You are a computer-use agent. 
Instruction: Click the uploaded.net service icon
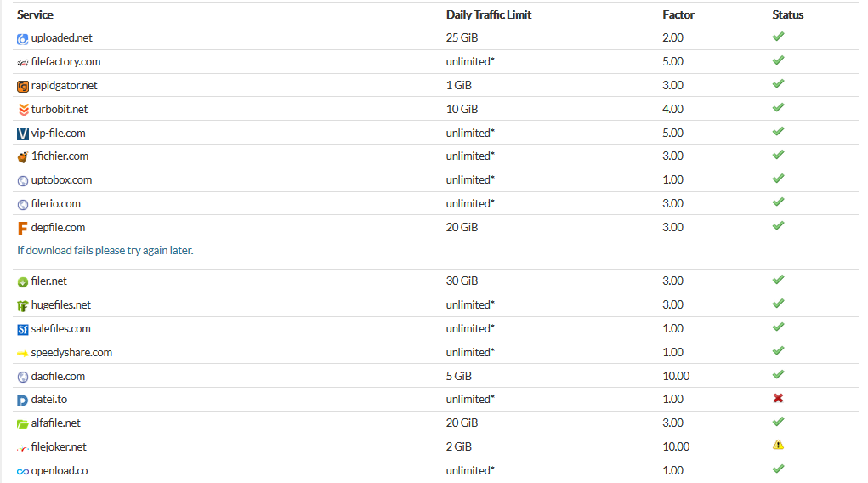(x=22, y=39)
